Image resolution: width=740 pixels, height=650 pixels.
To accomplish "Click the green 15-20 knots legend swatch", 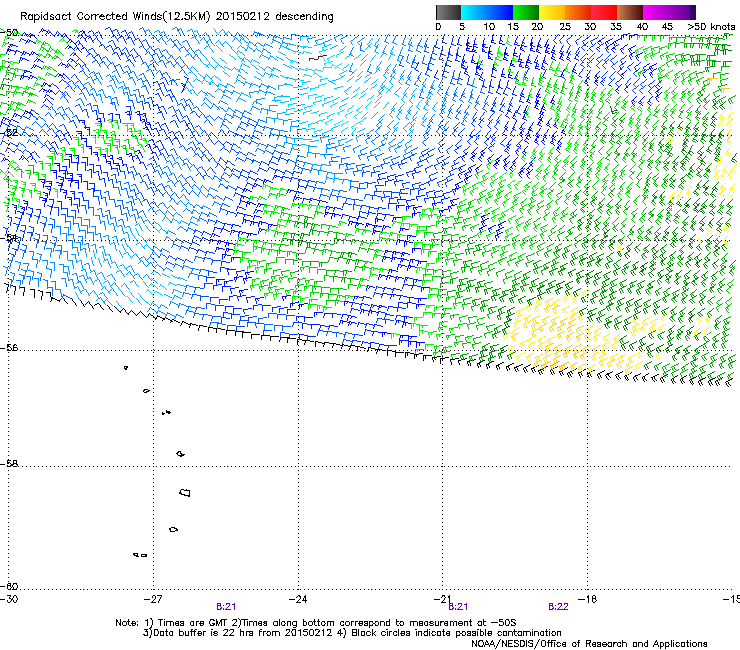I will (526, 12).
